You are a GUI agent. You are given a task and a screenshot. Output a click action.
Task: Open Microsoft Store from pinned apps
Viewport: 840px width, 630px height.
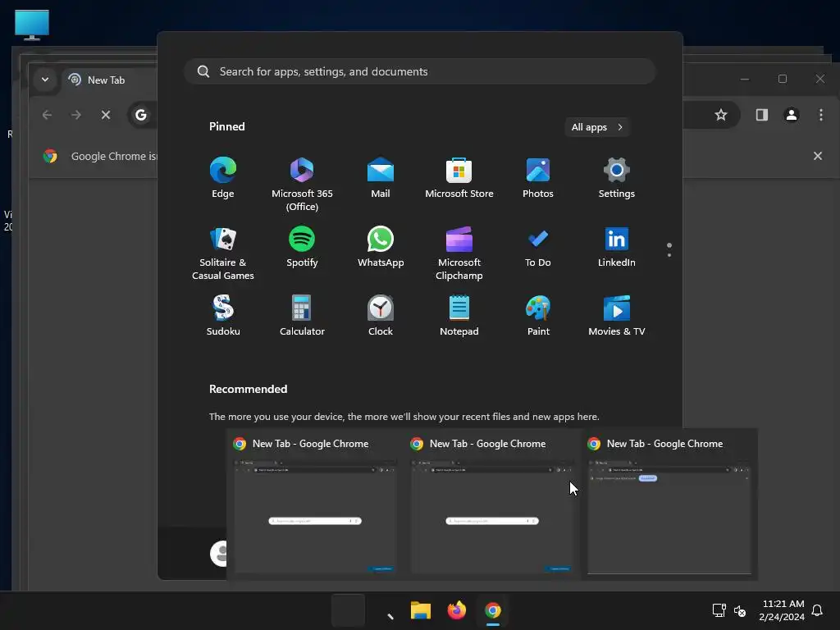coord(459,178)
